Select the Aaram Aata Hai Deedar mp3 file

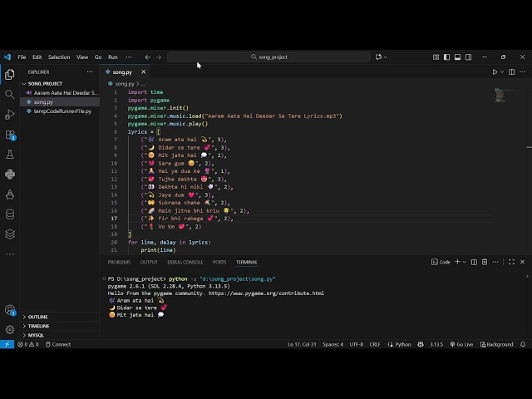pos(60,92)
